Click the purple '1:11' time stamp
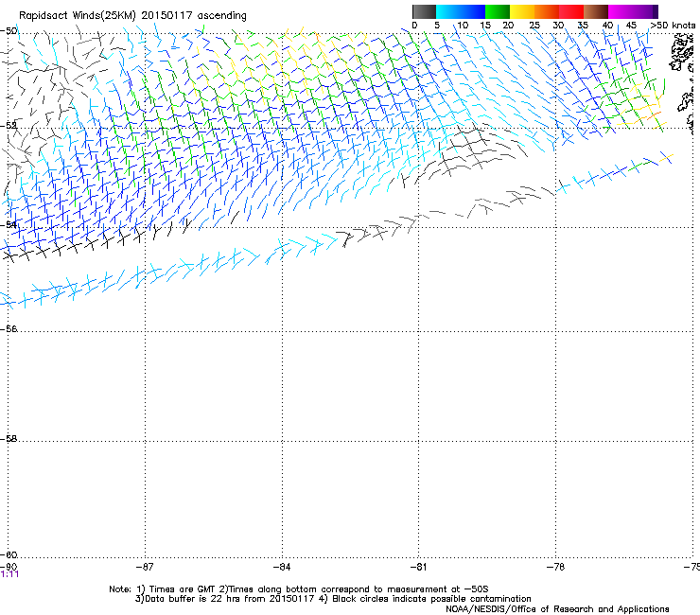 pyautogui.click(x=9, y=574)
